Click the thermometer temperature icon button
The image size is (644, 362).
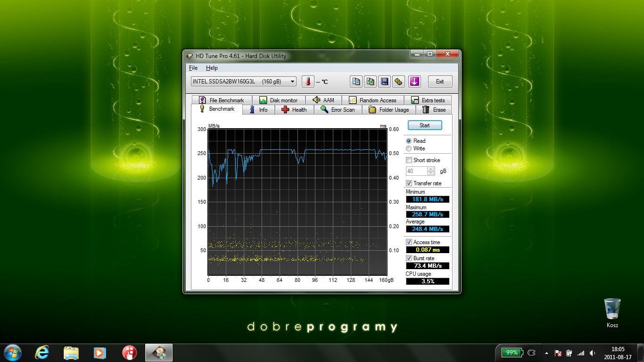[308, 82]
